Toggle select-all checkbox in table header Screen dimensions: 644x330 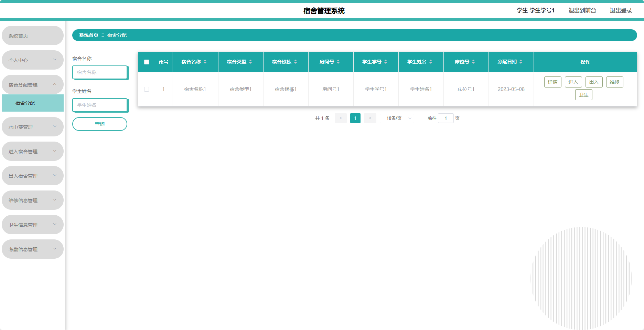[147, 62]
